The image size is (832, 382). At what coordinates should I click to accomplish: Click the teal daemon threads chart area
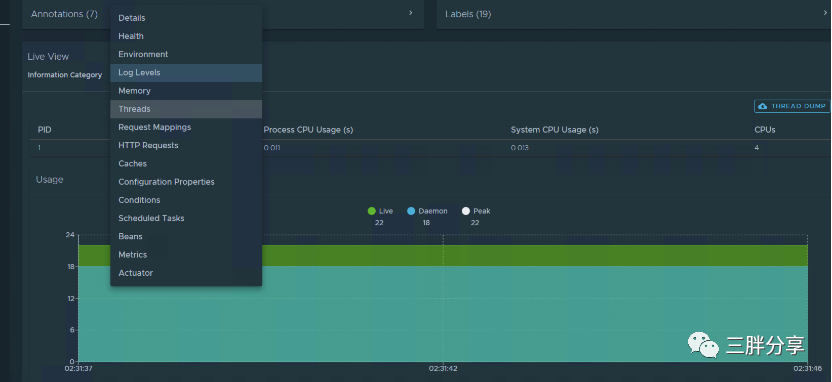(443, 314)
